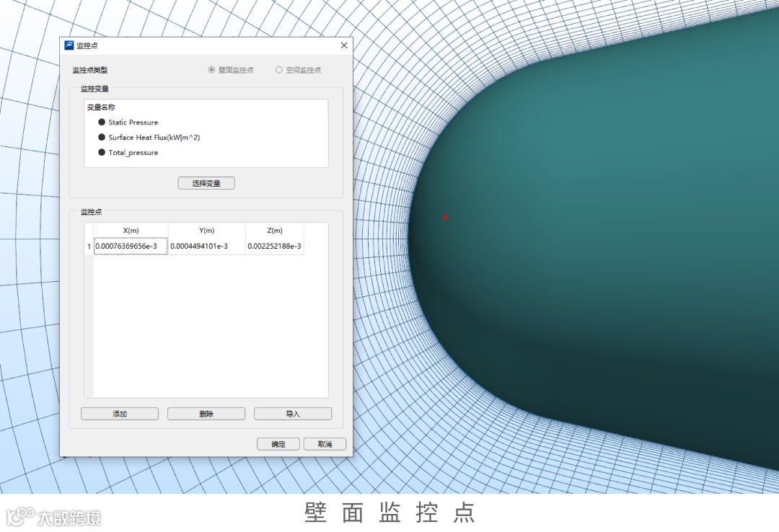Click the red monitor point on body

[x=445, y=217]
